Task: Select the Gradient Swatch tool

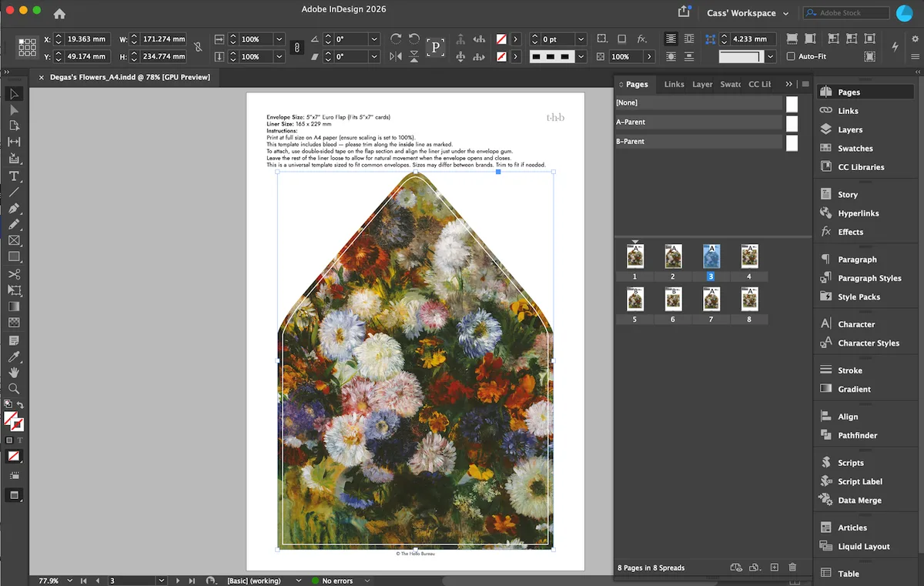Action: [14, 306]
